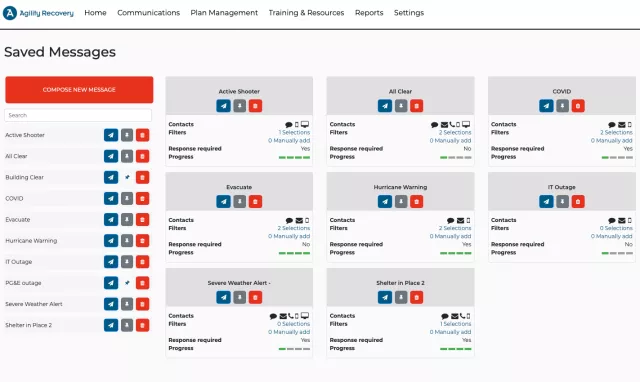Select 'Building Clear' name in left list
The image size is (640, 382).
coord(24,178)
